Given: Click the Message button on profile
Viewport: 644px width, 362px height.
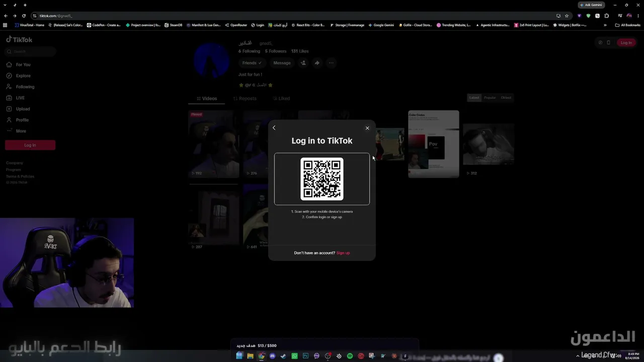Looking at the screenshot, I should tap(282, 63).
